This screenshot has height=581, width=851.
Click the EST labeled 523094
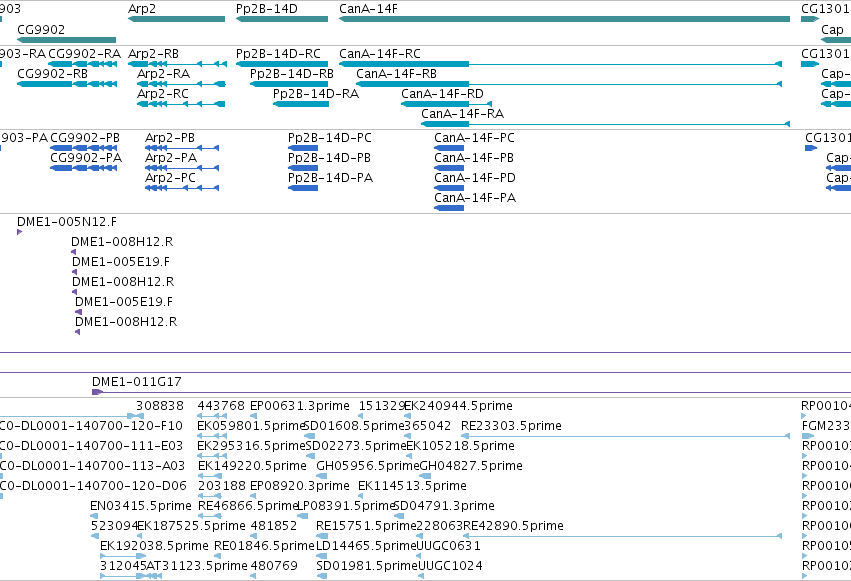[114, 525]
